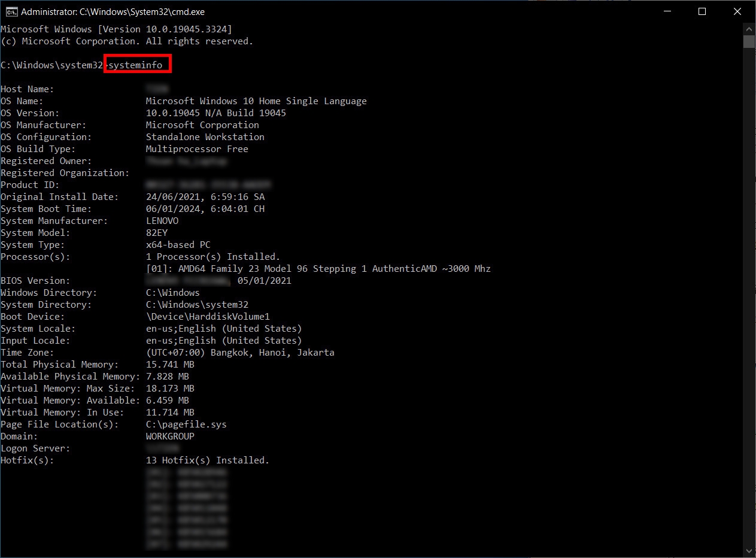Click Virtual Memory Available '6.459 MB'

pos(168,401)
